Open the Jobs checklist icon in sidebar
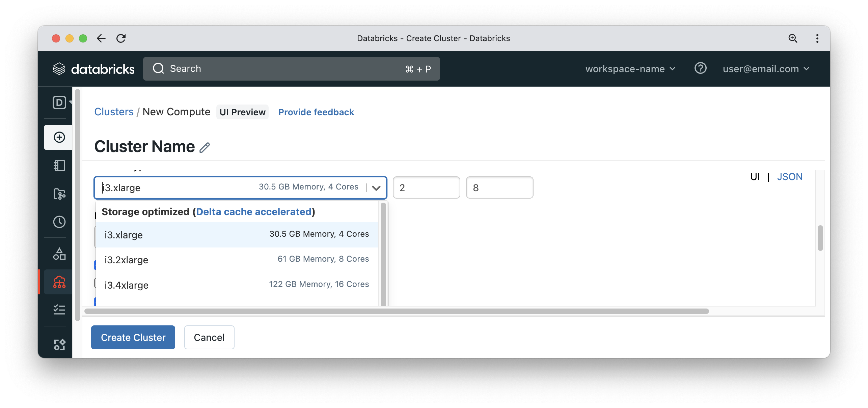The image size is (868, 408). click(59, 310)
